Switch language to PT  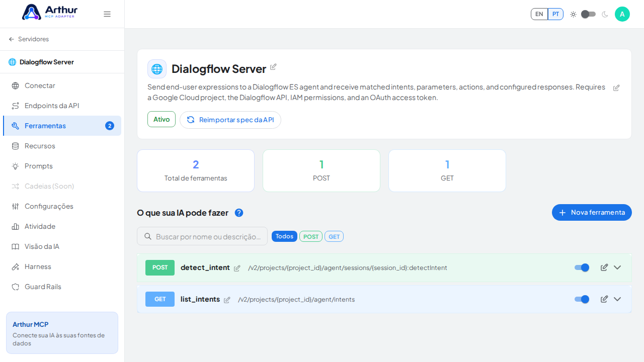tap(555, 14)
